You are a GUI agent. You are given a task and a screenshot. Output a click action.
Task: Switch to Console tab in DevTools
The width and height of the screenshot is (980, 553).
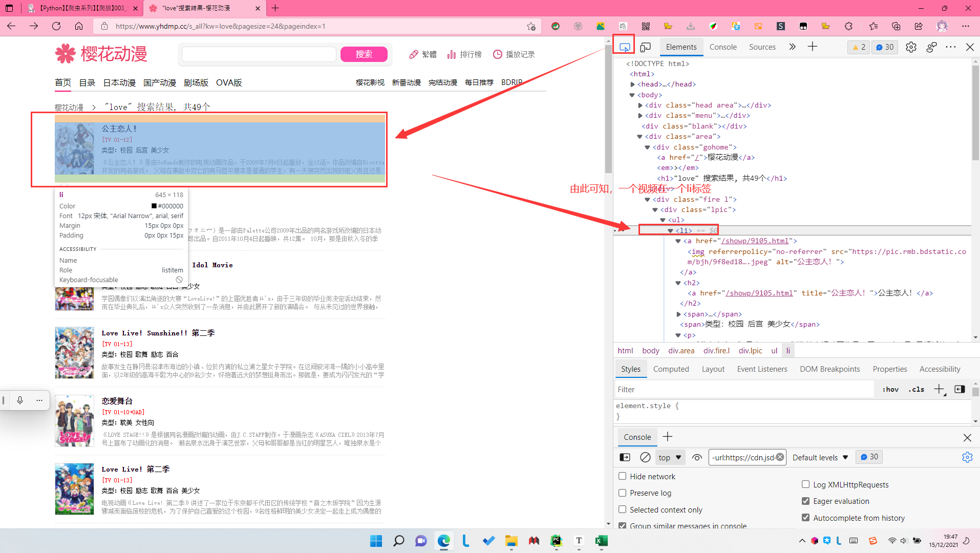(723, 47)
